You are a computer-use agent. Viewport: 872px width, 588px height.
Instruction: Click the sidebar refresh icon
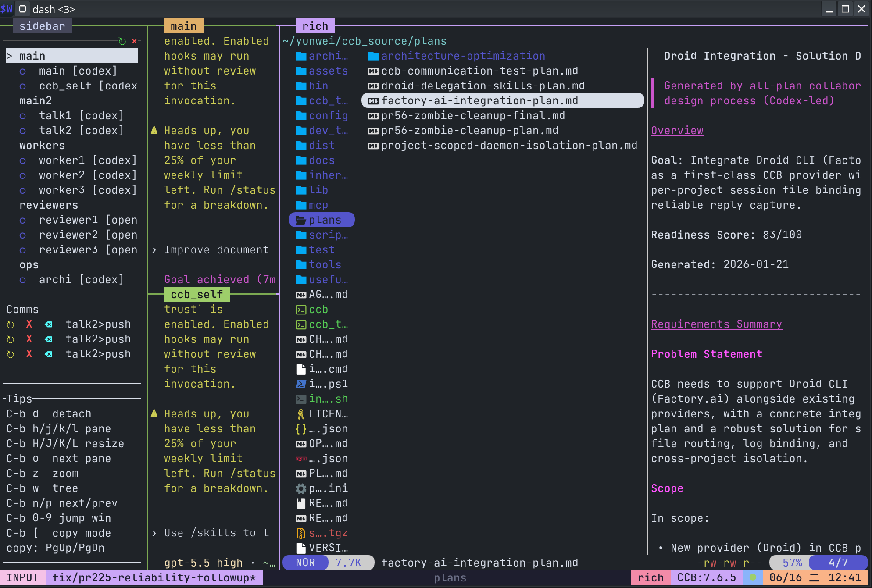(x=122, y=41)
